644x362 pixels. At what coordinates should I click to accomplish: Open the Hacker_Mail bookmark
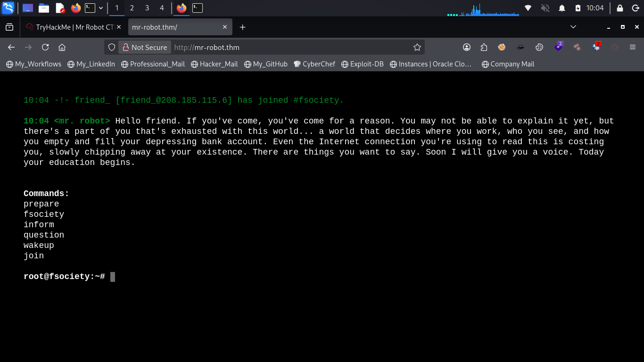pos(215,64)
